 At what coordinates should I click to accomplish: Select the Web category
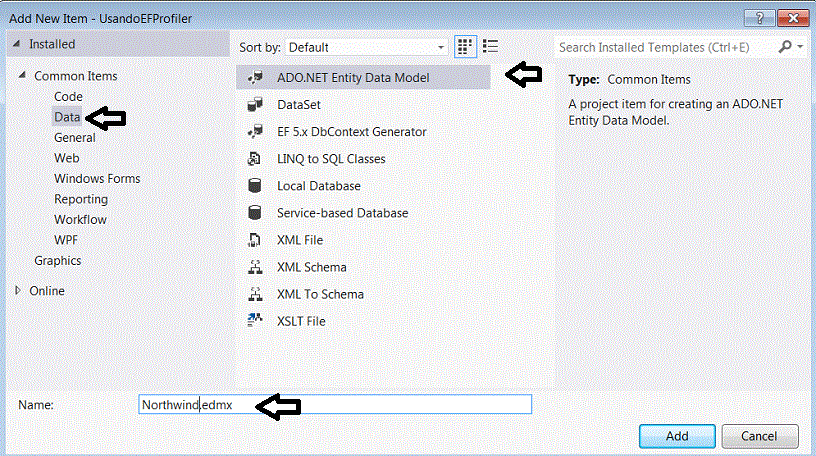(67, 158)
